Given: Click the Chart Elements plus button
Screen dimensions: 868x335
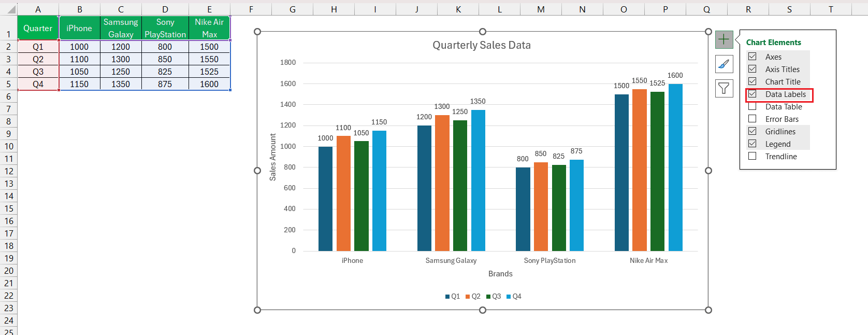Looking at the screenshot, I should coord(724,39).
